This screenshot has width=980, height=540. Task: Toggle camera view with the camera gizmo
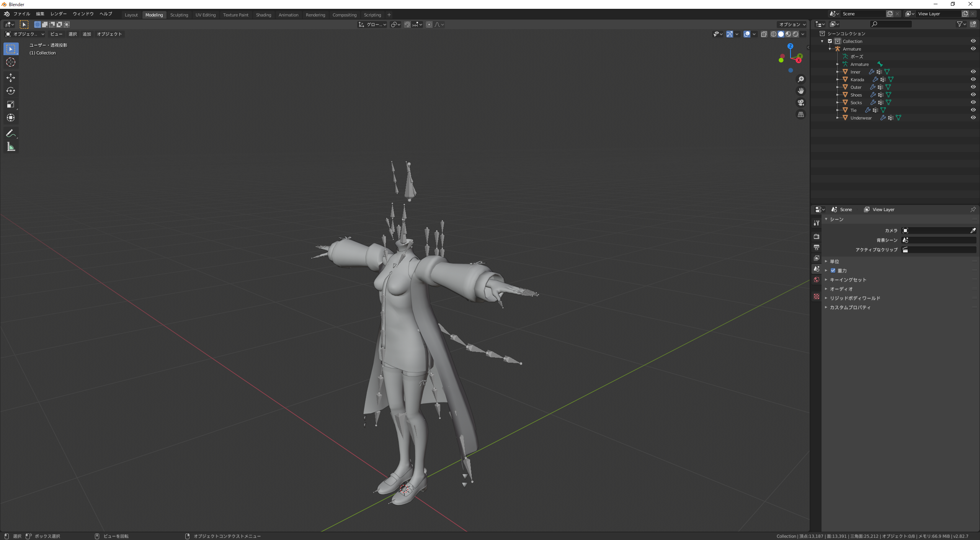point(800,103)
